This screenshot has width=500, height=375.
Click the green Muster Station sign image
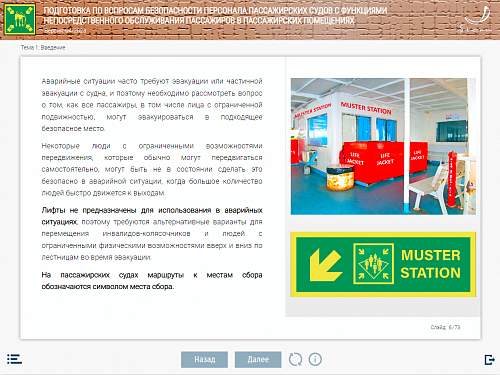(383, 264)
